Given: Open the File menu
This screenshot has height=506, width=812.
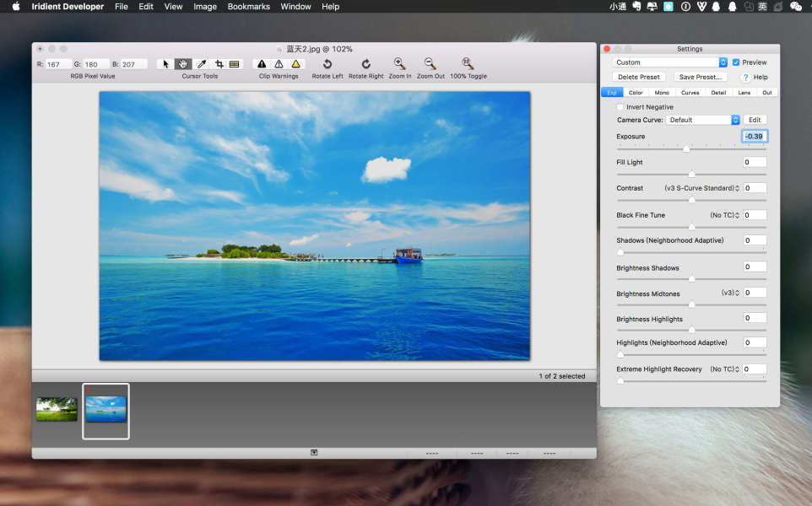Looking at the screenshot, I should click(122, 7).
